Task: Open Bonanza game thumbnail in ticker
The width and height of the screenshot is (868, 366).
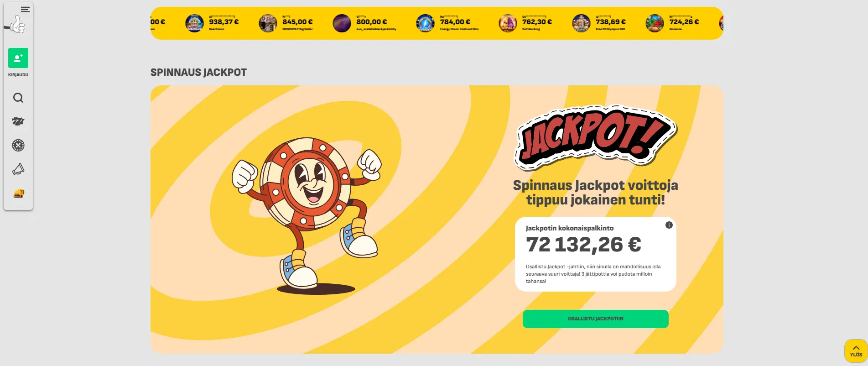Action: pos(655,23)
